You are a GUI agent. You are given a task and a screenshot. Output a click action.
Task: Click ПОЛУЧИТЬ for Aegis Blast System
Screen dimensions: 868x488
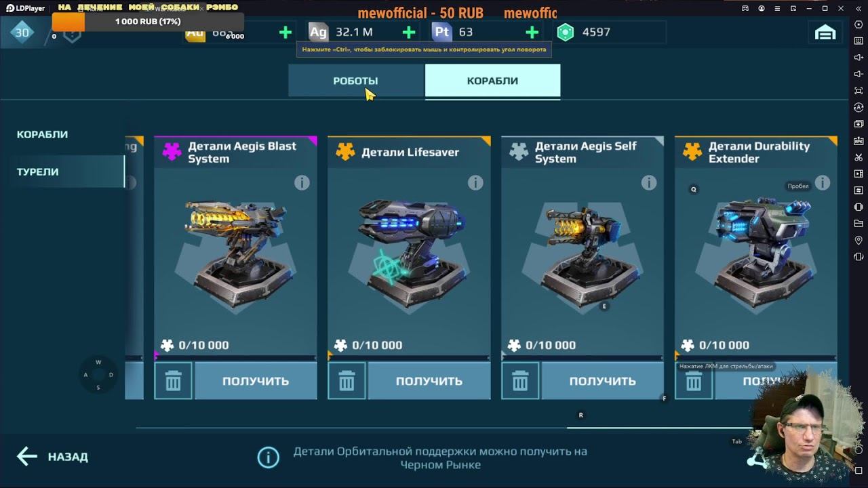256,381
